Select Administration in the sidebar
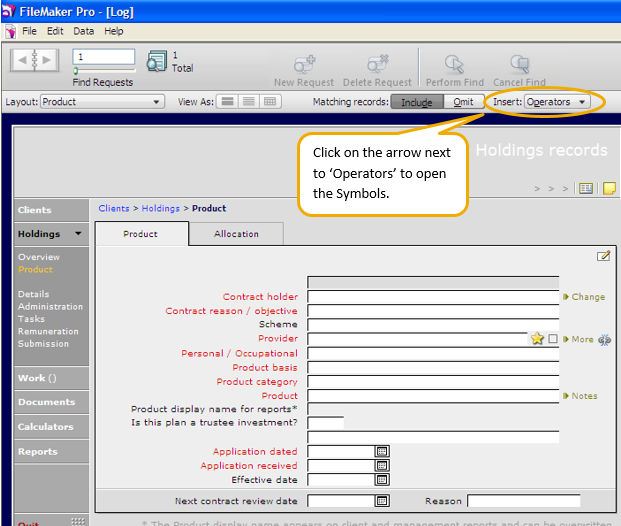Image resolution: width=621 pixels, height=526 pixels. pos(50,306)
